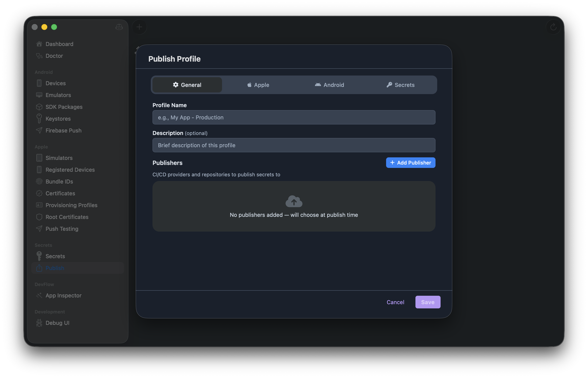Select the General tab
Image resolution: width=588 pixels, height=378 pixels.
point(187,85)
